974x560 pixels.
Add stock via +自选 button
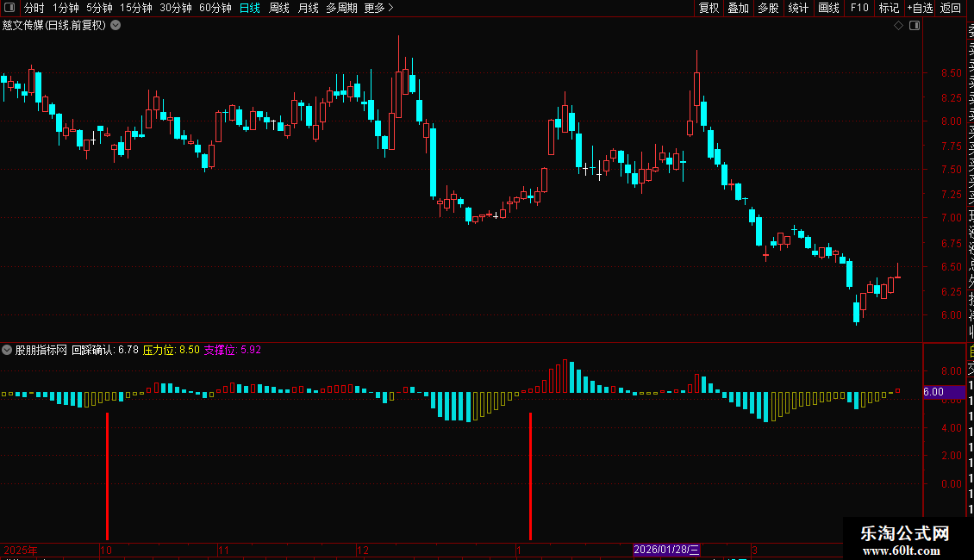(x=920, y=8)
